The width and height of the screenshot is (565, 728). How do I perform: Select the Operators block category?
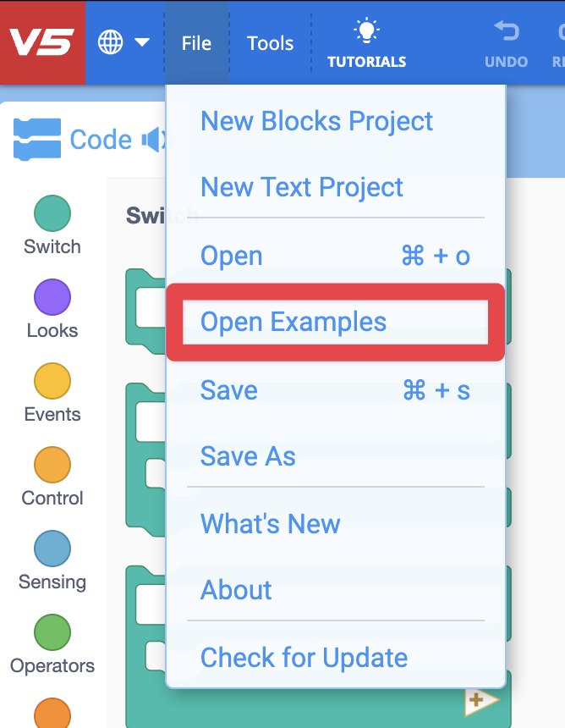tap(52, 644)
